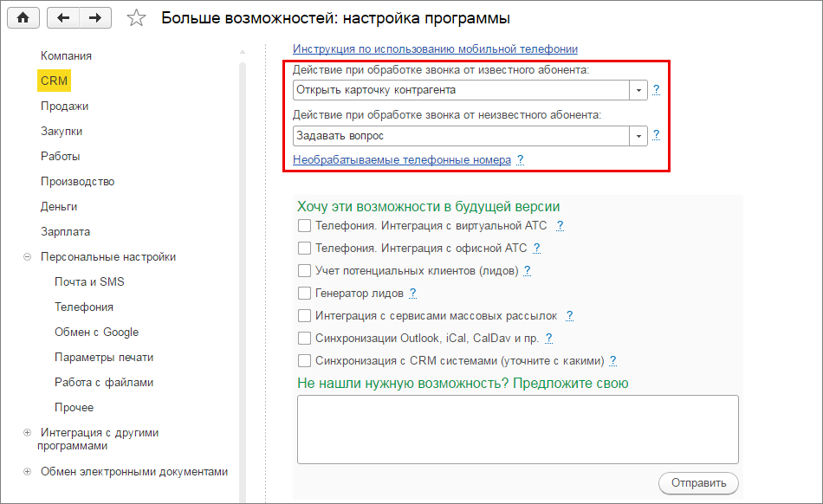Open the Продажи settings section
Viewport: 823px width, 504px height.
64,106
